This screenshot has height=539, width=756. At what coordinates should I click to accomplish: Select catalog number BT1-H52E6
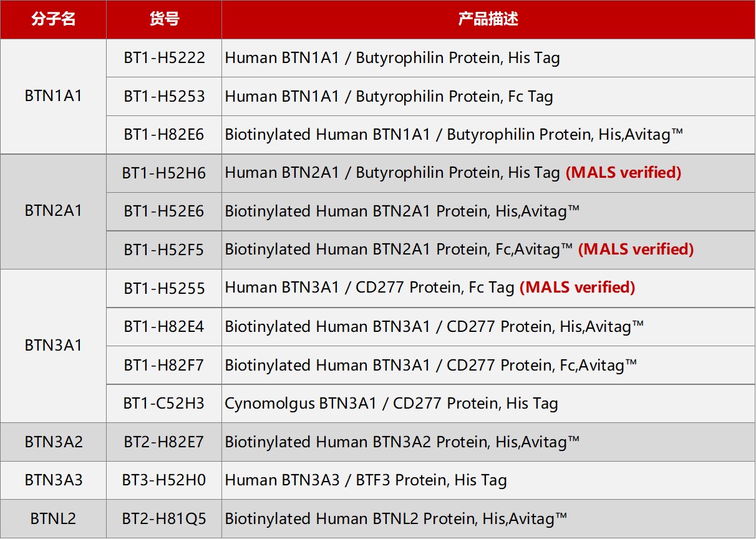tap(164, 211)
